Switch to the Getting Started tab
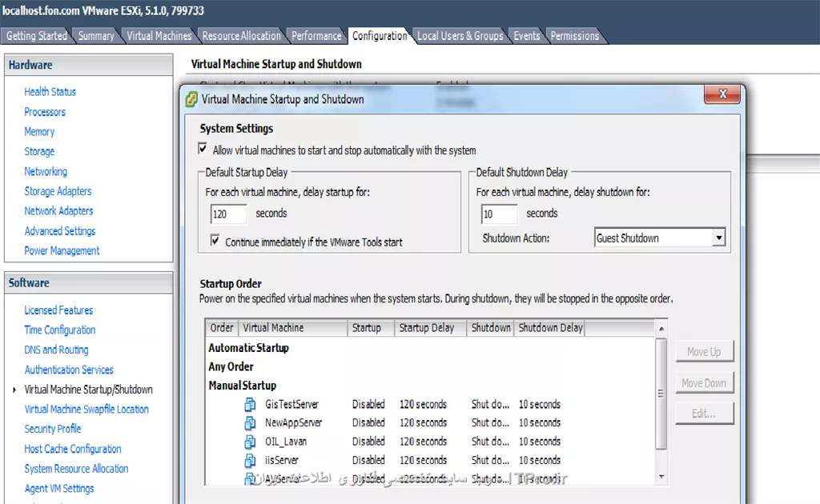This screenshot has width=820, height=504. tap(37, 36)
